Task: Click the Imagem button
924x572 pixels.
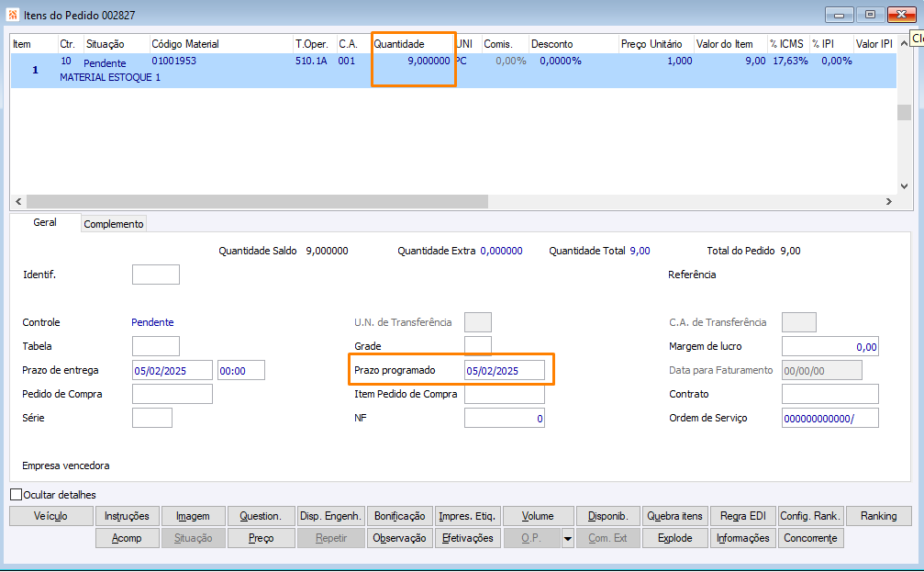Action: pos(193,516)
